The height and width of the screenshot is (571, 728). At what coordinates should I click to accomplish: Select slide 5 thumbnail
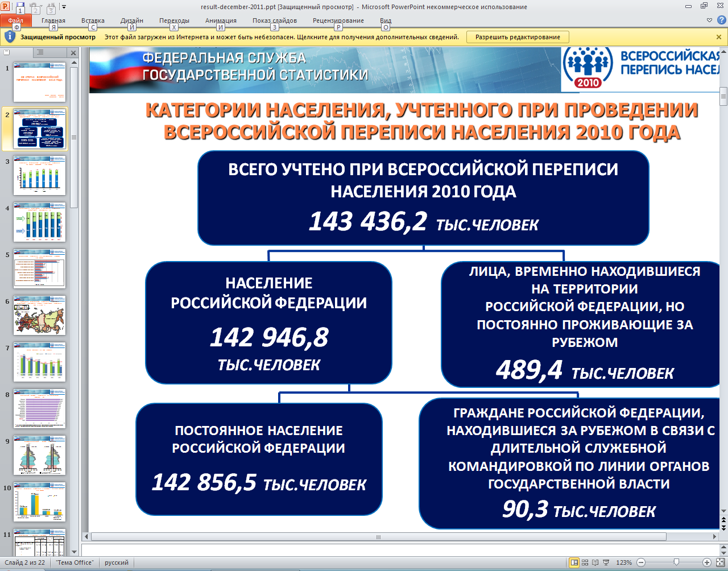(40, 269)
